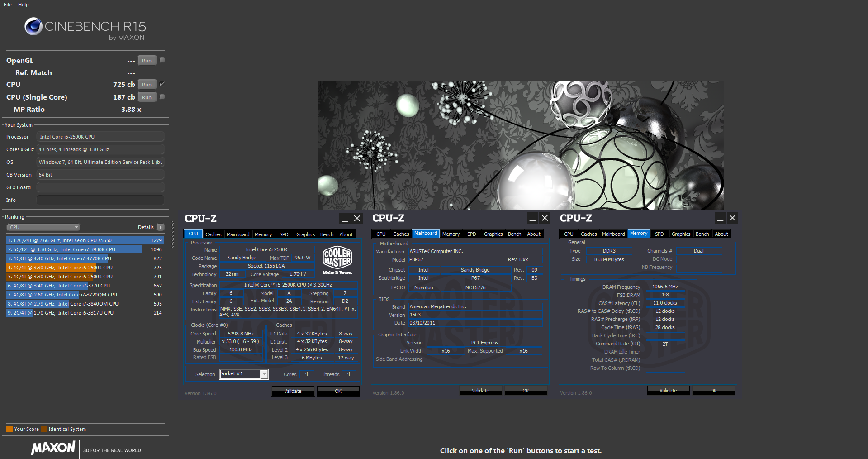Select Xeon X5650 ranking entry
868x459 pixels.
pos(85,240)
